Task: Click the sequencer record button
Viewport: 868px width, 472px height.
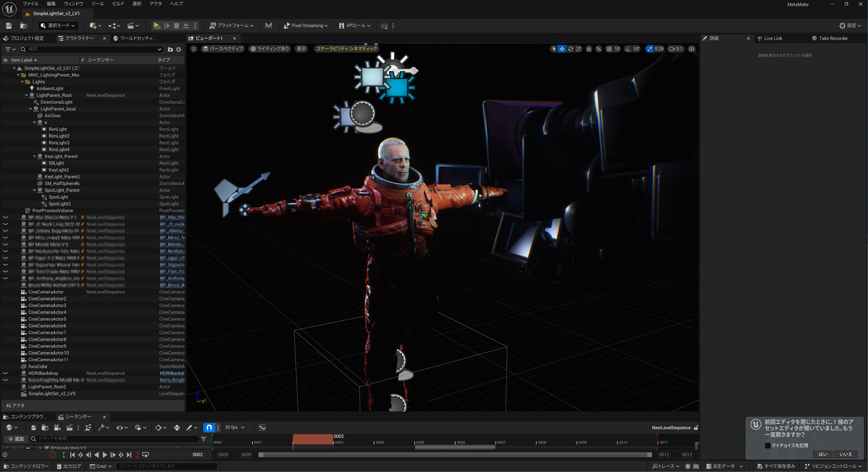Action: point(52,455)
